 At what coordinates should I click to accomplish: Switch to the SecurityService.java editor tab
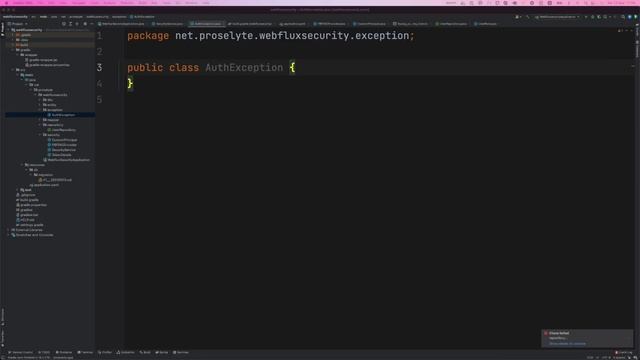click(168, 24)
